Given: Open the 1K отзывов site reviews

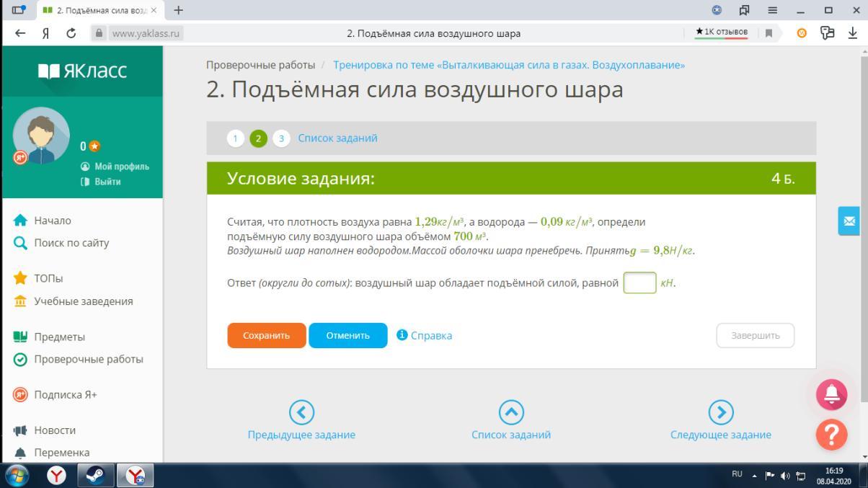Looking at the screenshot, I should tap(721, 32).
